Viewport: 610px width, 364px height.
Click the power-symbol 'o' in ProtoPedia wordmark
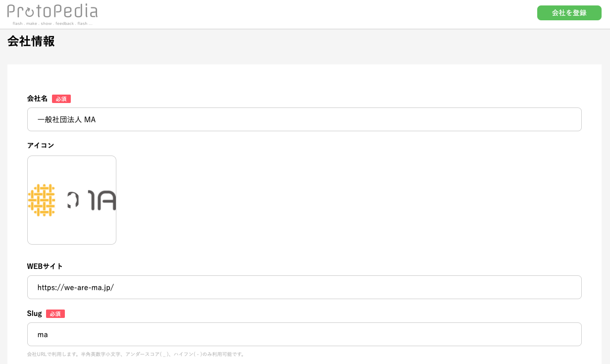click(x=31, y=11)
